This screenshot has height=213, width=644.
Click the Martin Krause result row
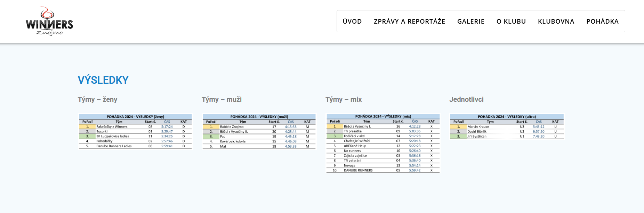point(507,127)
